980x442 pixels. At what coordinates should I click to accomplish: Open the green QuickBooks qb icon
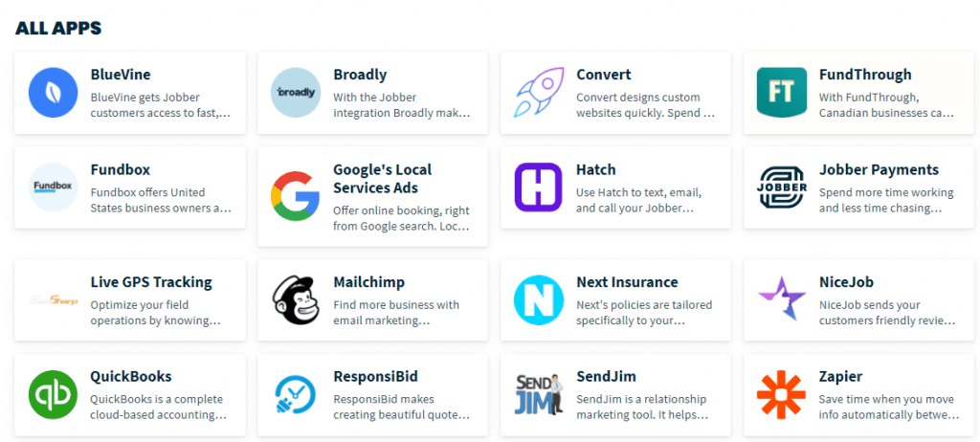[x=54, y=394]
